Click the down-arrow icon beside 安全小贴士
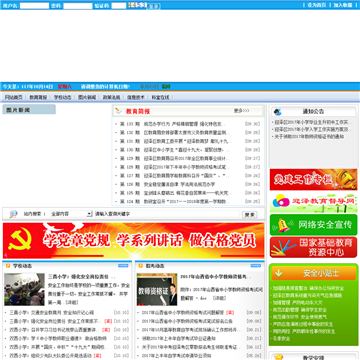The width and height of the screenshot is (360, 360). (x=279, y=273)
